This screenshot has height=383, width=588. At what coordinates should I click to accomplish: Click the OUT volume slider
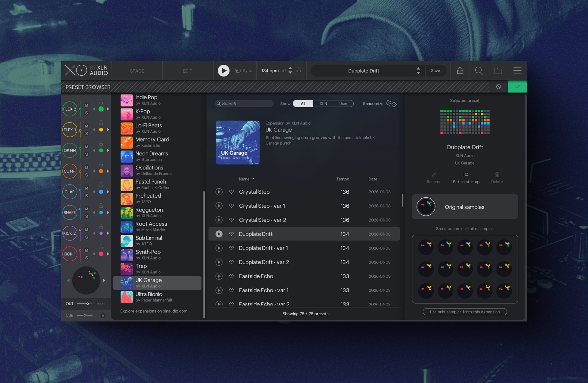(x=87, y=304)
